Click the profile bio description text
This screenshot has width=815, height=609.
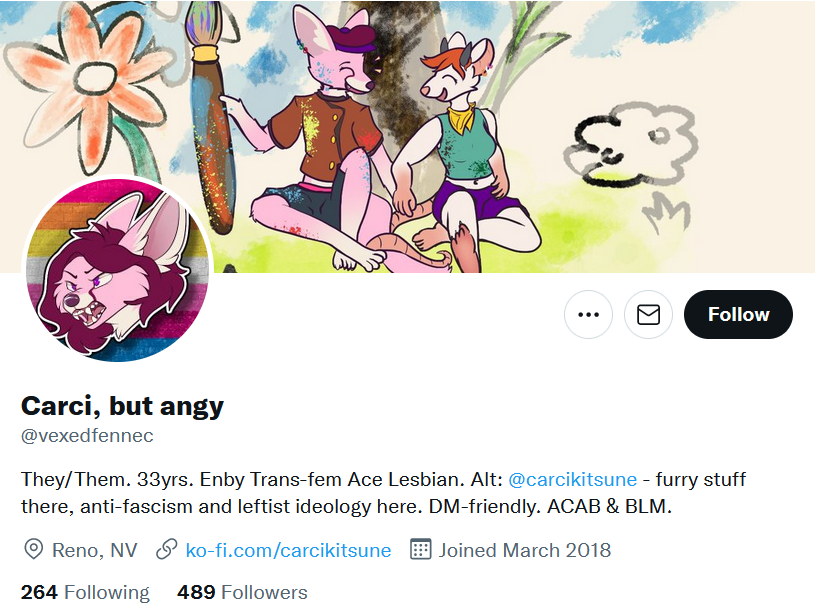pyautogui.click(x=384, y=493)
